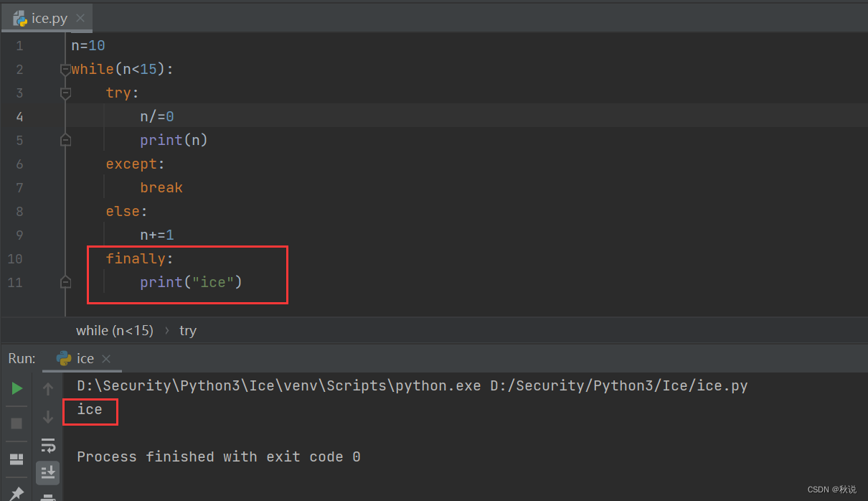This screenshot has height=501, width=868.
Task: Toggle scroll to end in Run console
Action: click(x=48, y=472)
